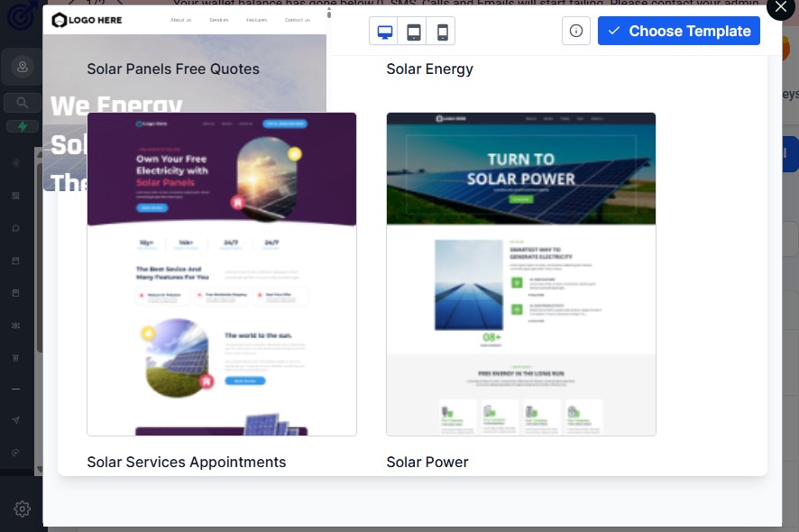The height and width of the screenshot is (532, 799).
Task: Click the preview pane scrollbar handle
Action: click(x=328, y=14)
